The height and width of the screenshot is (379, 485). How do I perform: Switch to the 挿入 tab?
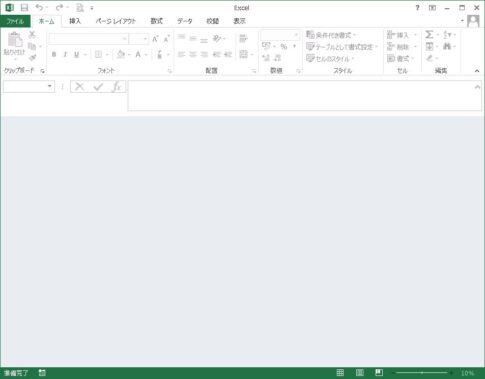(x=75, y=21)
